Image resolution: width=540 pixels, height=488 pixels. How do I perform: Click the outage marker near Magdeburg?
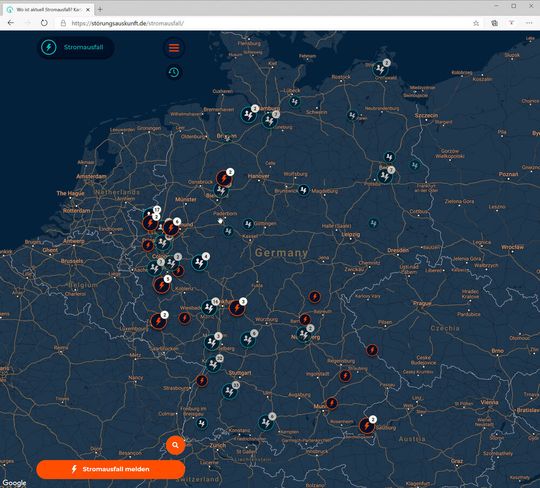(x=303, y=190)
